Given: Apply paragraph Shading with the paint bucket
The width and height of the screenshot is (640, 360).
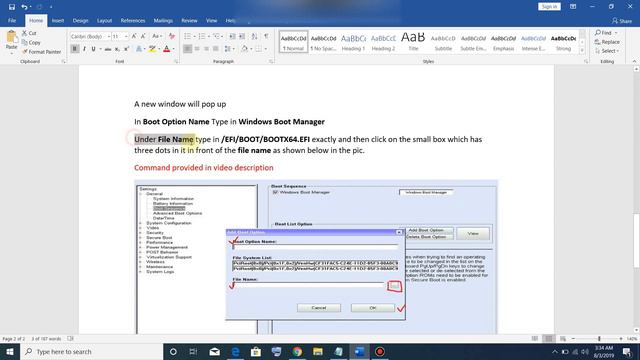Looking at the screenshot, I should tap(244, 49).
